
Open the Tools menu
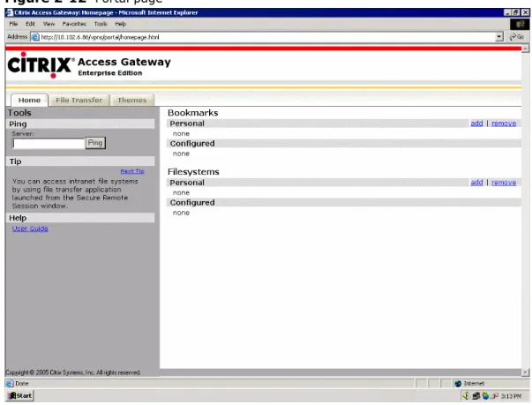pyautogui.click(x=101, y=24)
